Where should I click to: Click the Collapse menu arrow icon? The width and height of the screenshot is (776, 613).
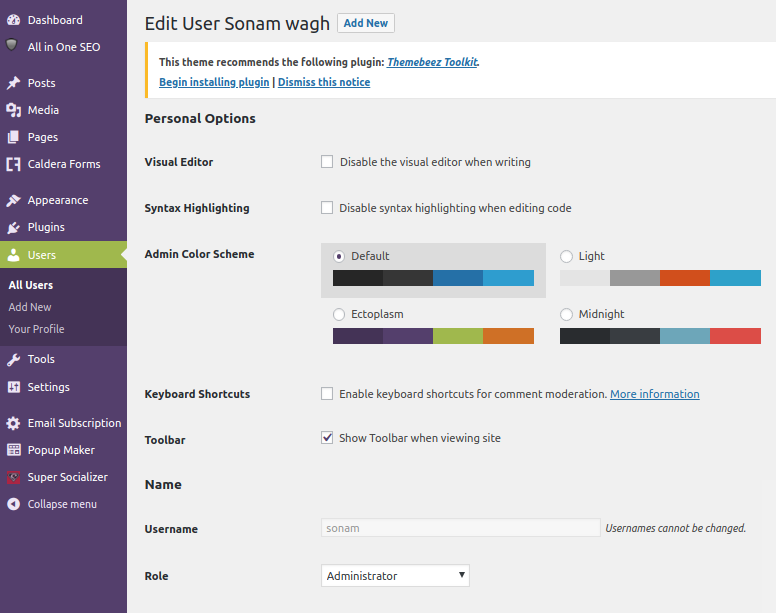coord(13,504)
